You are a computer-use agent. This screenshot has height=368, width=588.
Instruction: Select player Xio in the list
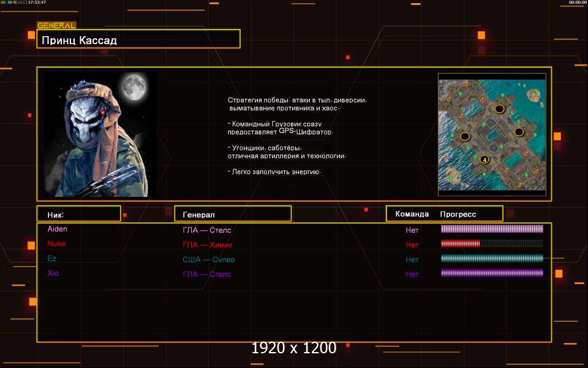tap(53, 273)
